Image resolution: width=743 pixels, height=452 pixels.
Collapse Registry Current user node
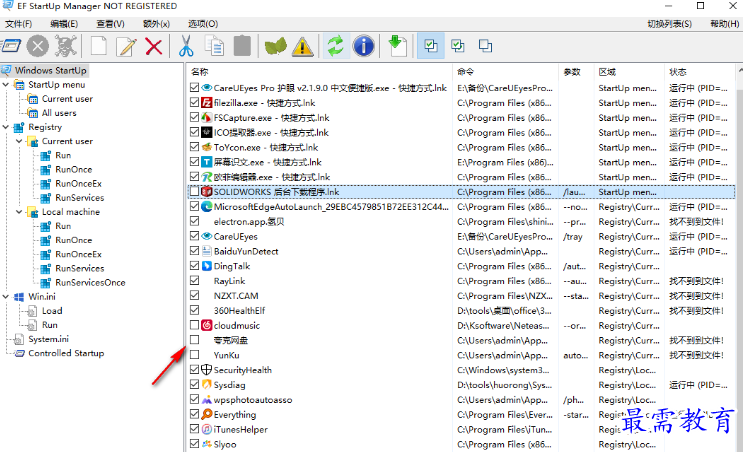pyautogui.click(x=19, y=141)
